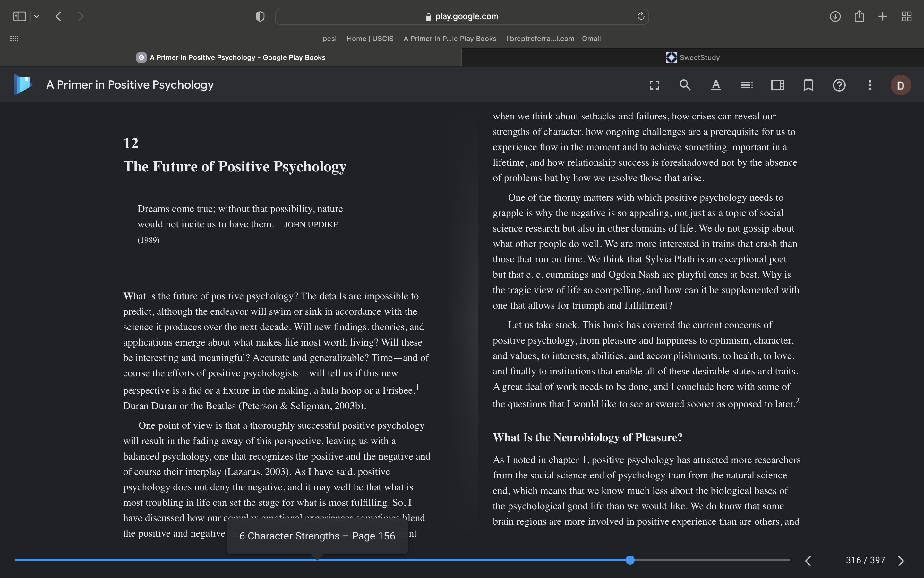Open the favorites grid icon
This screenshot has height=578, width=924.
pos(14,39)
